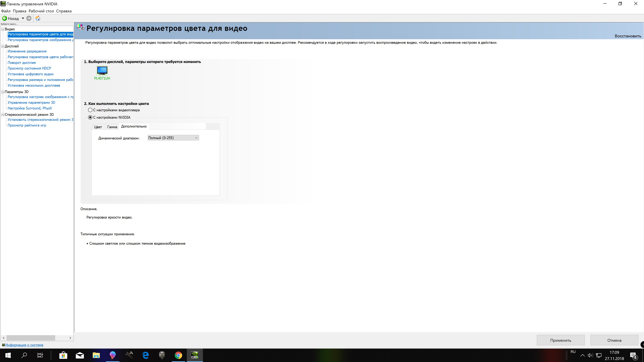This screenshot has height=362, width=644.
Task: Open File Explorer from the taskbar
Action: pos(96,355)
